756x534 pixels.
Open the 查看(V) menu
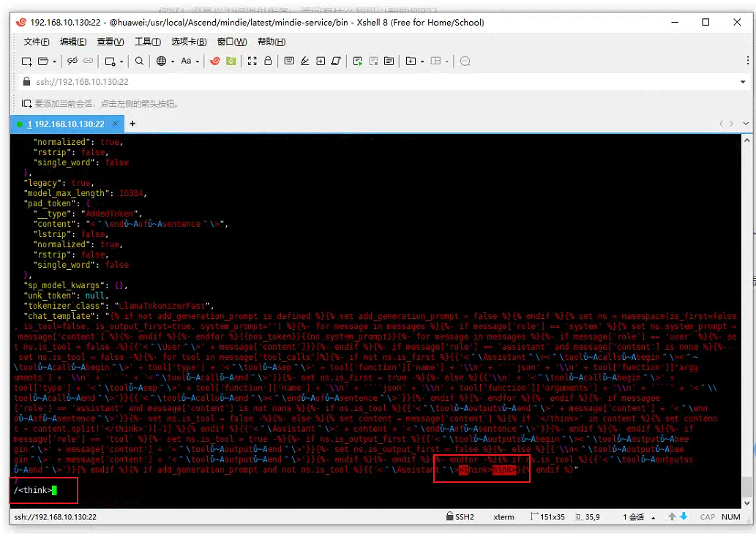point(111,42)
